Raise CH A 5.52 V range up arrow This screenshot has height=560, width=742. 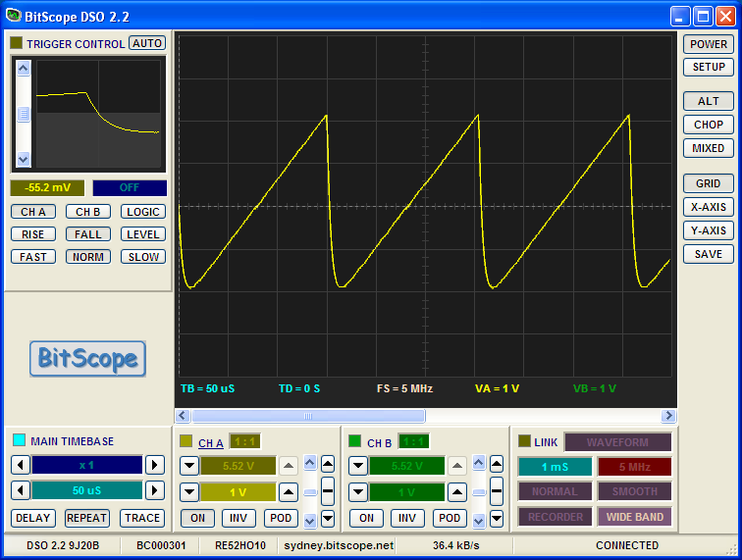tap(289, 466)
